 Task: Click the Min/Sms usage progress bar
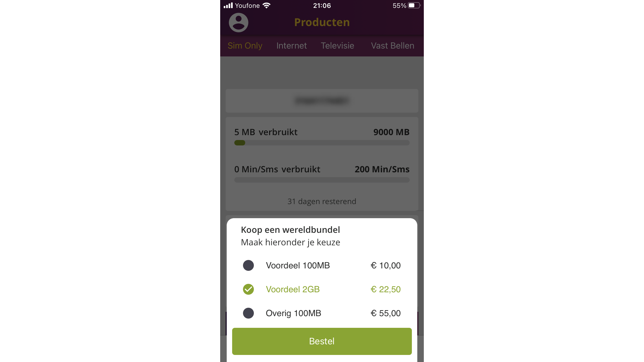[322, 180]
